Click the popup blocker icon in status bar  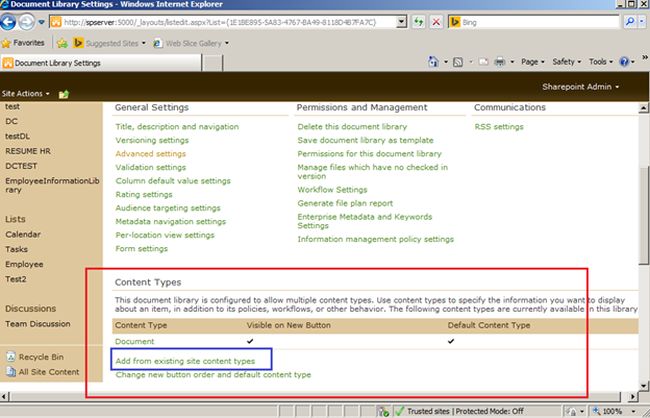click(383, 411)
